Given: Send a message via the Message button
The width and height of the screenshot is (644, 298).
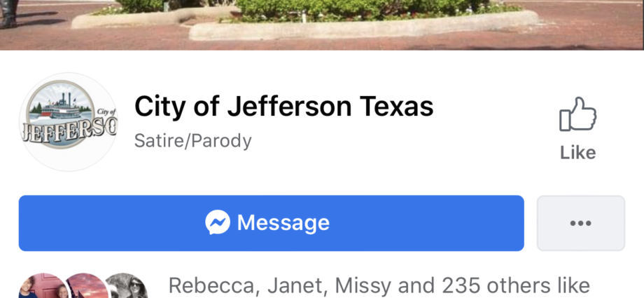Looking at the screenshot, I should (x=271, y=223).
